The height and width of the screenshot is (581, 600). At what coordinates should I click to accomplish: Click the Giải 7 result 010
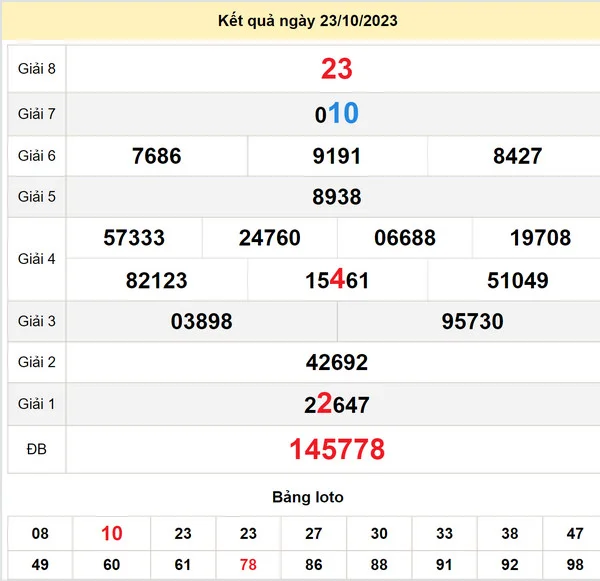(336, 114)
